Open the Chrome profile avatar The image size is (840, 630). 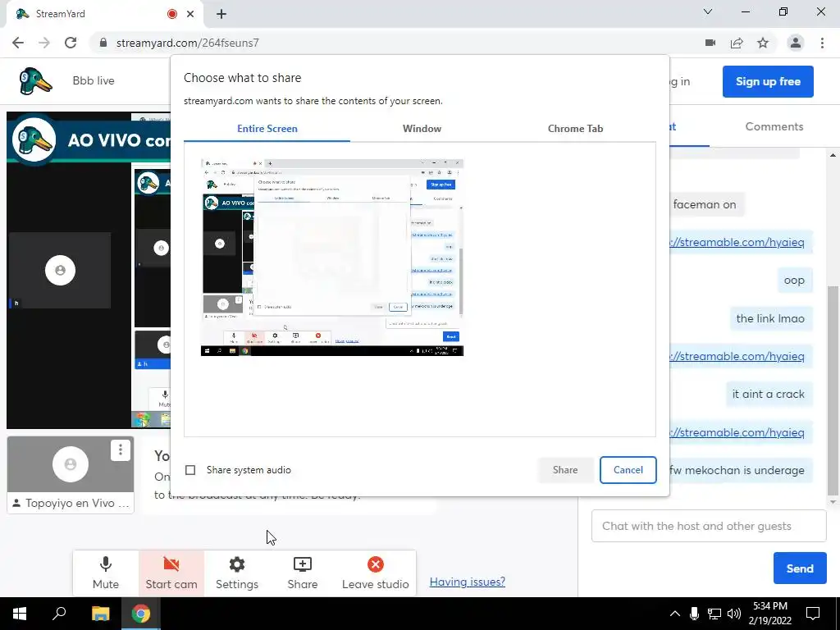tap(796, 43)
